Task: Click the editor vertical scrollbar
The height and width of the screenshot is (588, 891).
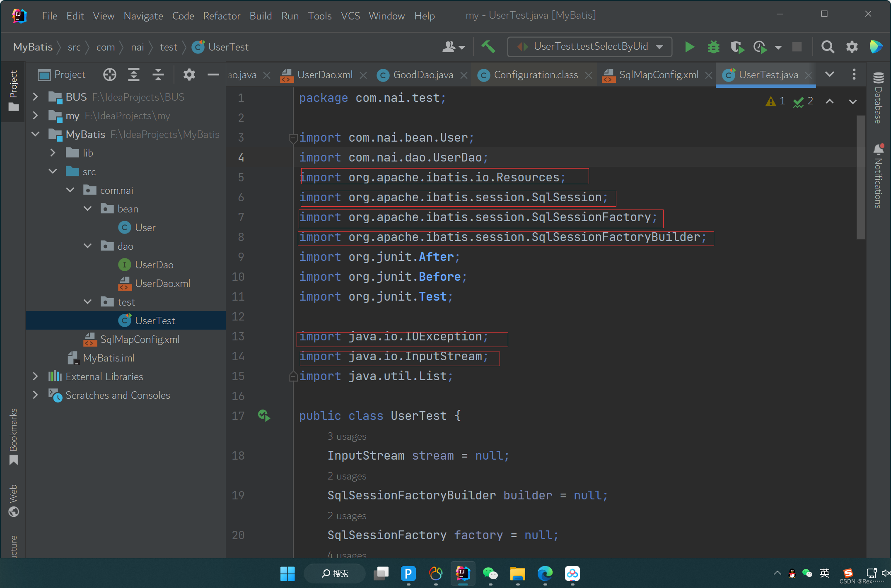Action: (861, 178)
